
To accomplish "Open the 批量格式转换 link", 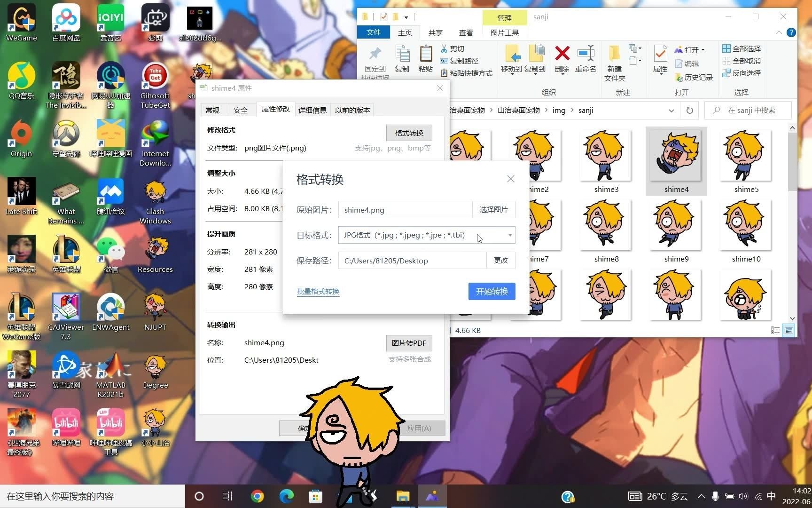I will coord(318,292).
